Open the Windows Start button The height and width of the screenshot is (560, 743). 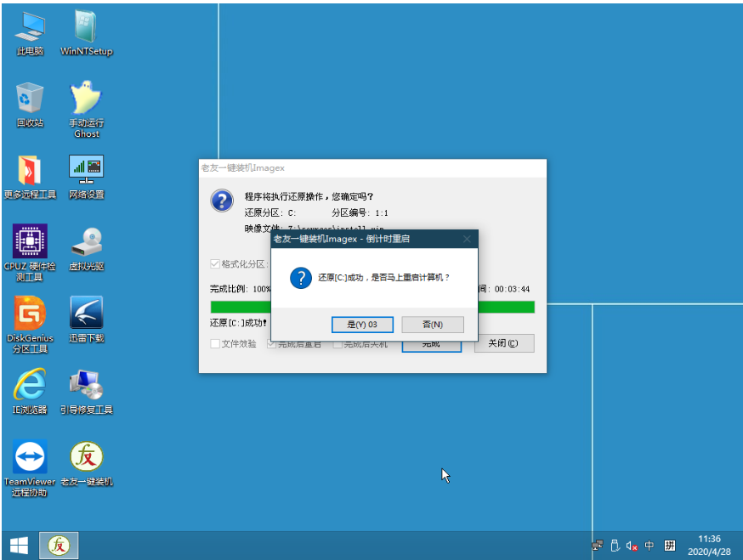pos(18,545)
